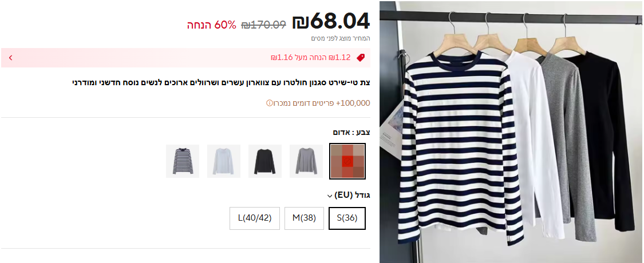The height and width of the screenshot is (263, 644).
Task: Click the red price tag icon
Action: pos(361,58)
